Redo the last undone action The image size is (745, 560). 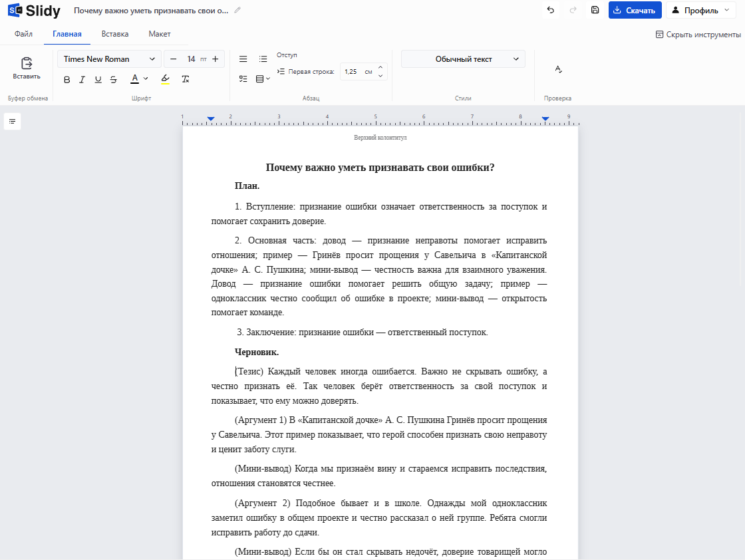pos(573,10)
